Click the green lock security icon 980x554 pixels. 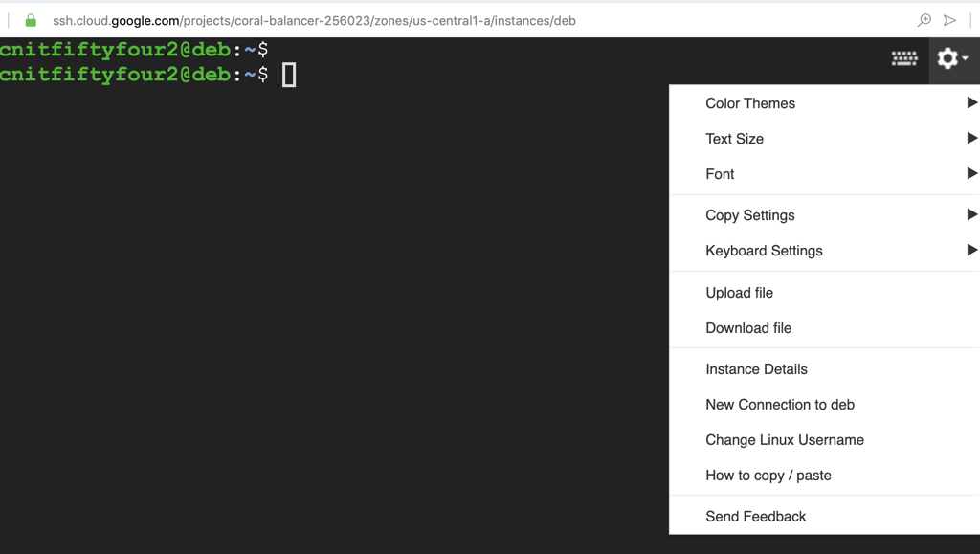[31, 20]
